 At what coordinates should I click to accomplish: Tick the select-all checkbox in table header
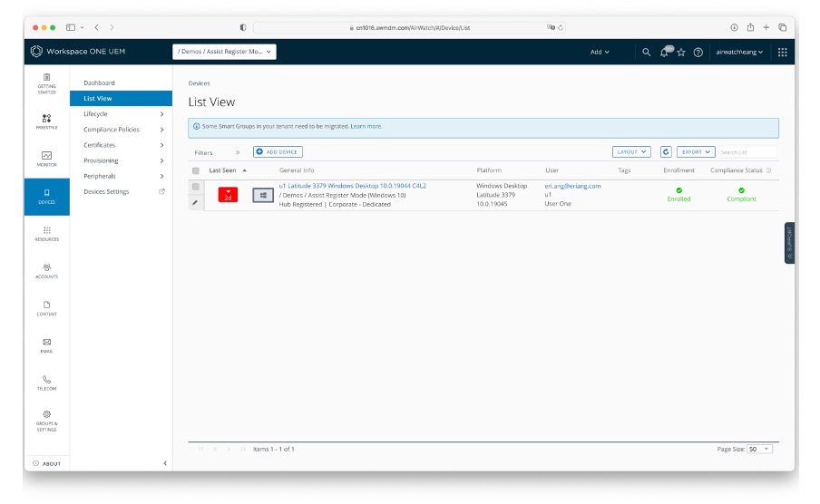[x=196, y=170]
